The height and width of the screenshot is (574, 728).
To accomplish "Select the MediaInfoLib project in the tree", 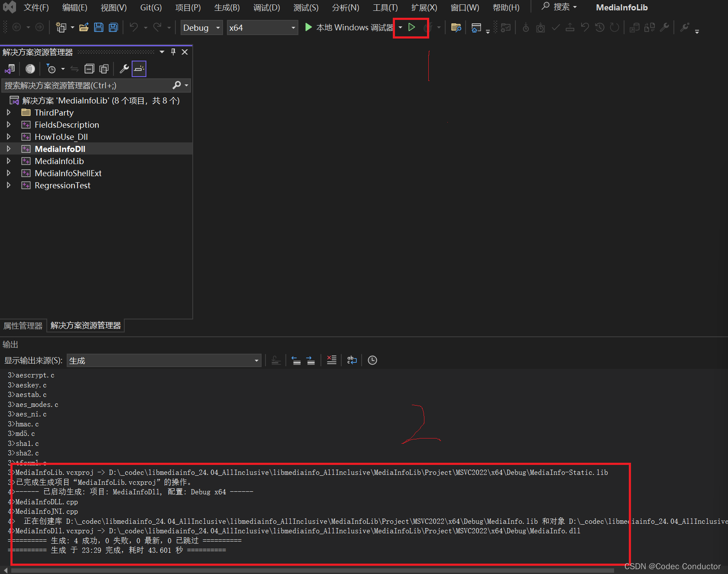I will [59, 161].
